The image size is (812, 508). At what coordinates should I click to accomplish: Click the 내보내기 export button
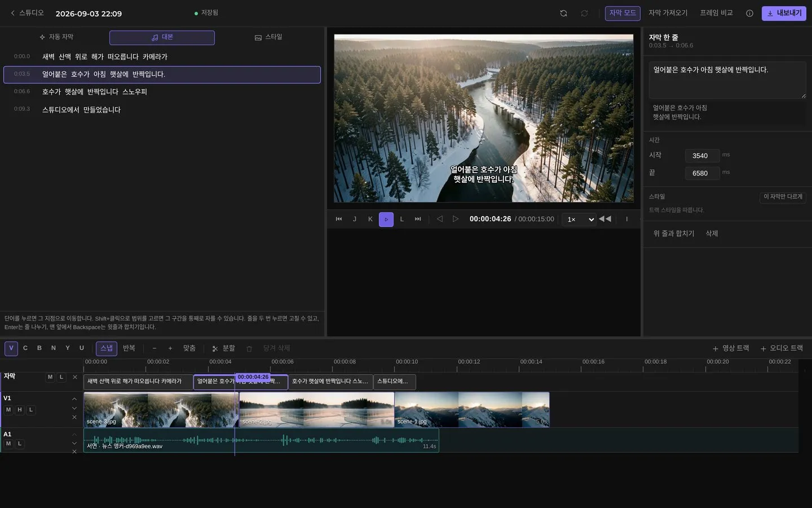click(x=784, y=14)
